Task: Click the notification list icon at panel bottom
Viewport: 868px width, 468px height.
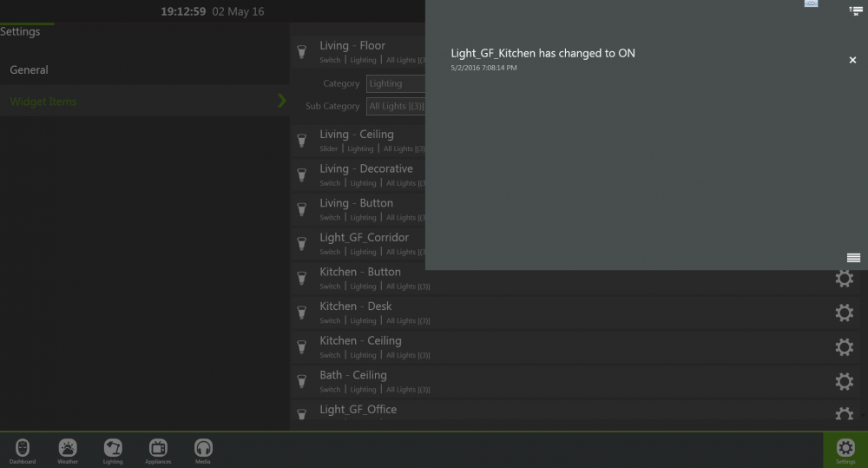Action: [x=853, y=258]
